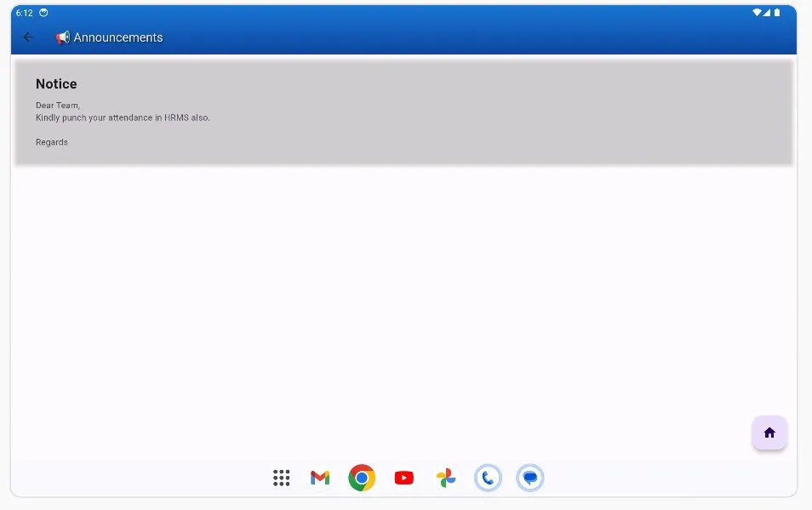Select 'Kindly punch your attendance in HRMS also.'
The height and width of the screenshot is (510, 812).
(123, 117)
